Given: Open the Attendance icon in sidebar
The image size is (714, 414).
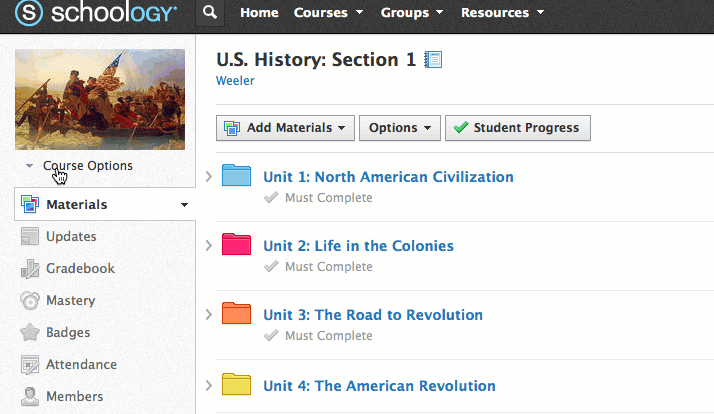Looking at the screenshot, I should pyautogui.click(x=30, y=365).
